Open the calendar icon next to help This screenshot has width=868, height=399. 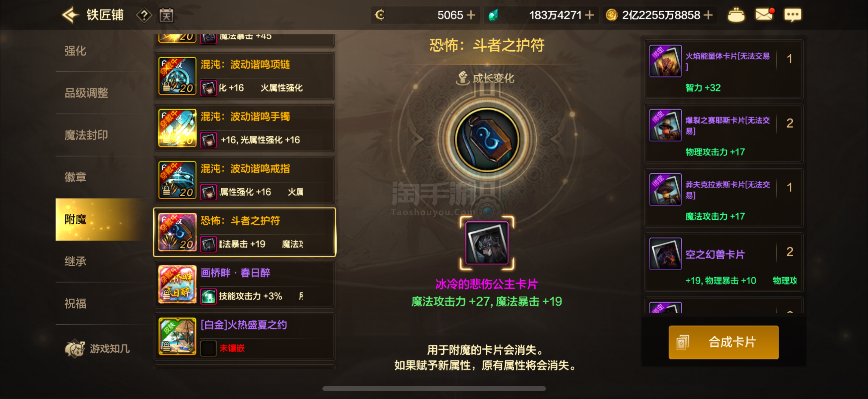click(167, 15)
